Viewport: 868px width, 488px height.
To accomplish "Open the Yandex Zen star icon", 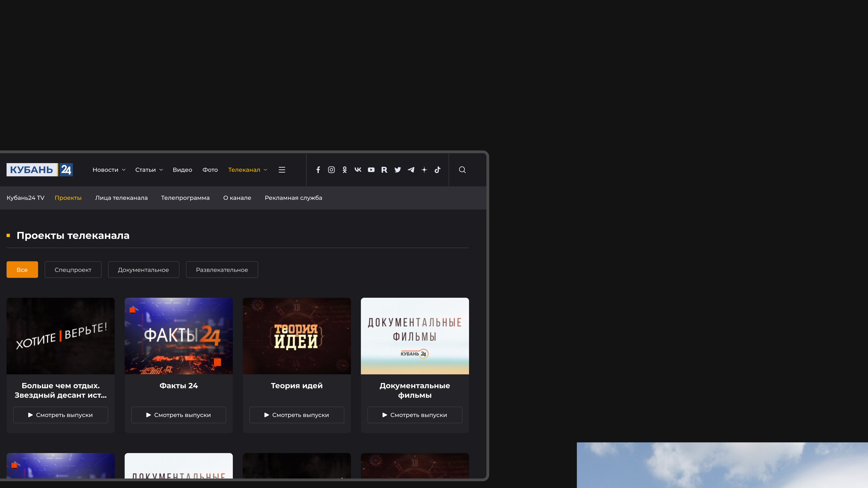I will (424, 170).
